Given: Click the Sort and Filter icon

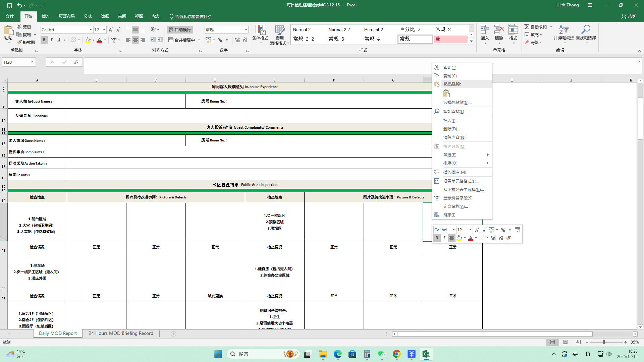Looking at the screenshot, I should pyautogui.click(x=564, y=29).
